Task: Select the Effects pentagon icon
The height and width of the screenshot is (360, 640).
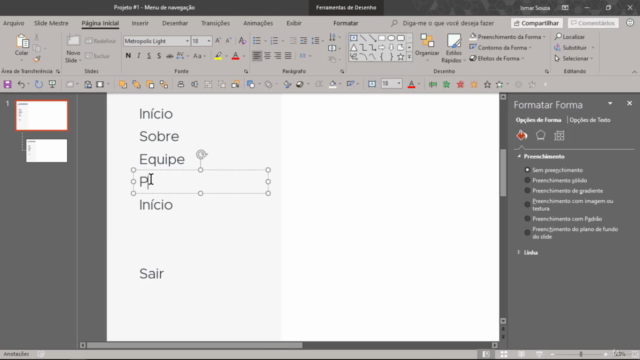Action: tap(540, 135)
